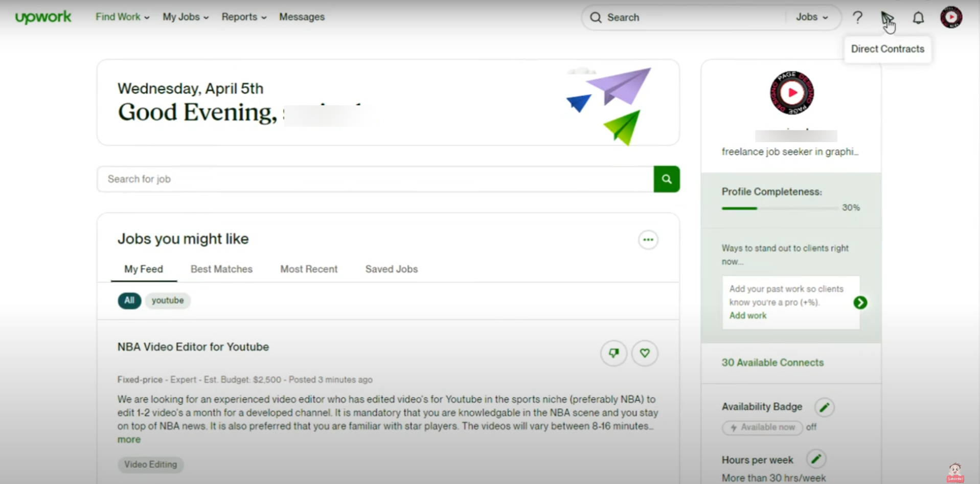Screen dimensions: 980x484
Task: Expand the Reports menu
Action: pyautogui.click(x=244, y=17)
